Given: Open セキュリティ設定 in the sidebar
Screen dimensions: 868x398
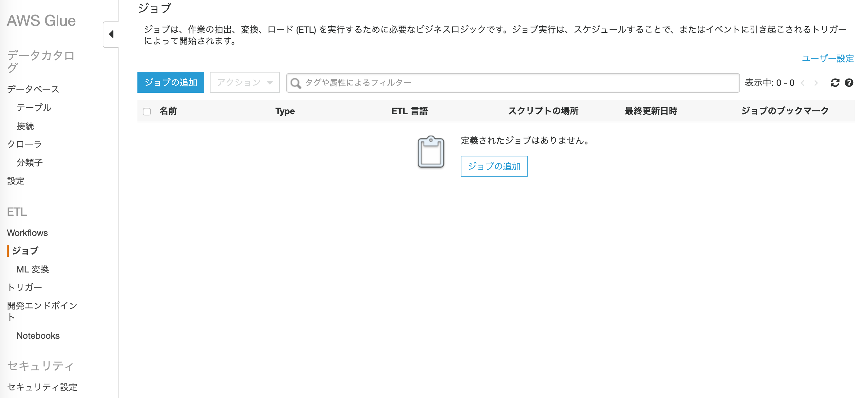Looking at the screenshot, I should (x=42, y=387).
